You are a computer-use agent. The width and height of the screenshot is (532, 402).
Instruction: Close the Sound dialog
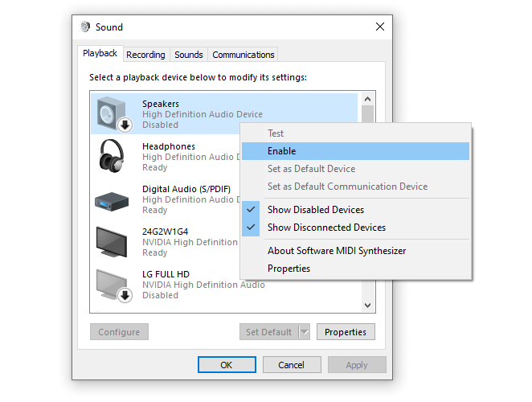click(380, 27)
